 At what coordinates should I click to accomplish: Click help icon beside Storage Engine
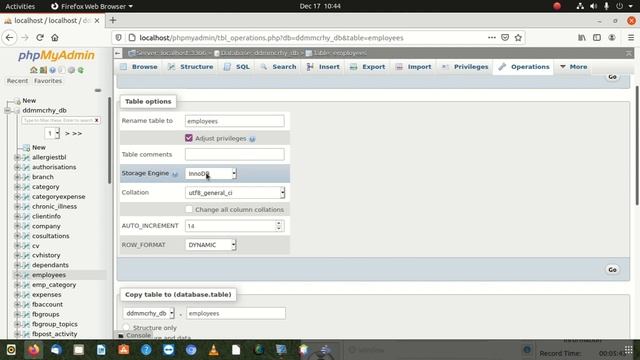pos(175,174)
